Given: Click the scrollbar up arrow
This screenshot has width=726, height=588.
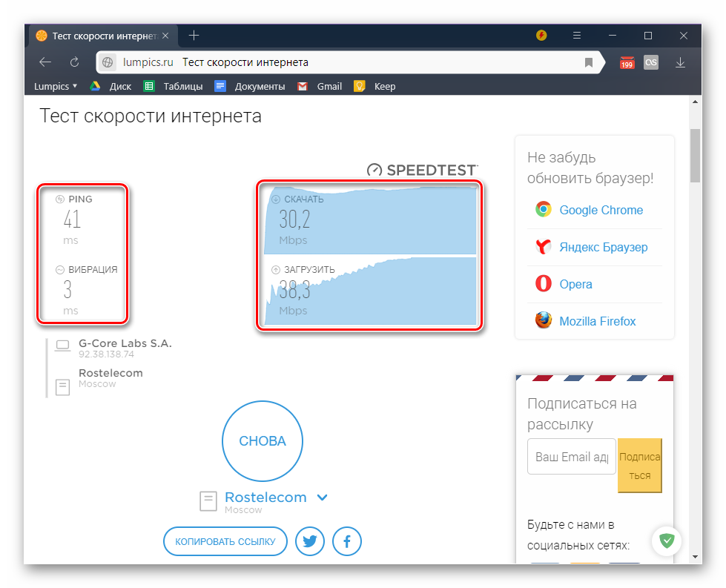Looking at the screenshot, I should point(695,102).
